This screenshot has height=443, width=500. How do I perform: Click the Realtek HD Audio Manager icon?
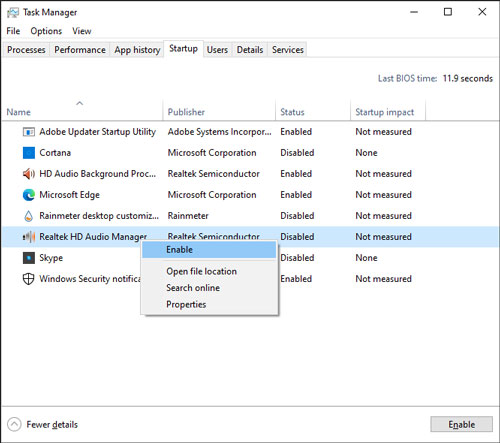29,237
